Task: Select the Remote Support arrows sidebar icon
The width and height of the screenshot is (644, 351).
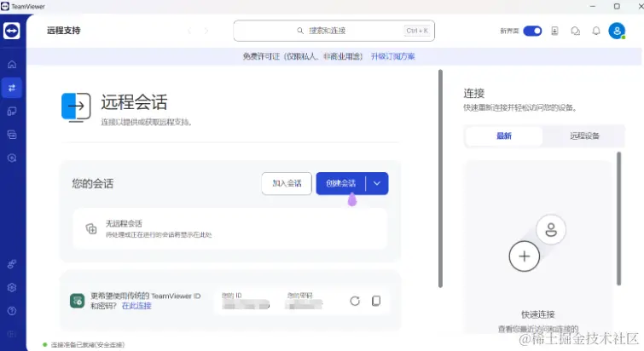Action: [x=12, y=88]
